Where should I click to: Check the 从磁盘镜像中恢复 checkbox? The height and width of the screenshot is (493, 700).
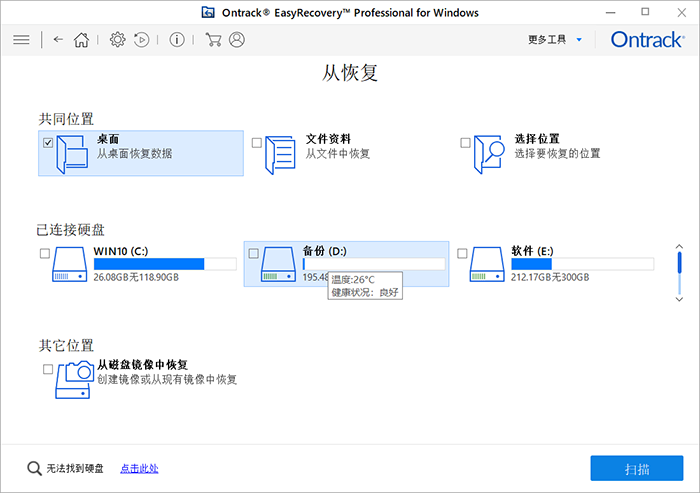coord(48,369)
